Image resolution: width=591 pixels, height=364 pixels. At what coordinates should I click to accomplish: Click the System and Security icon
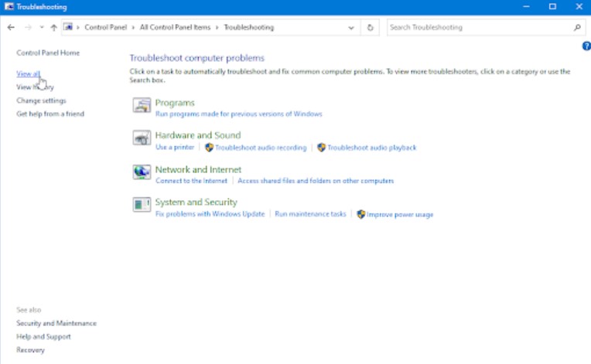(142, 204)
